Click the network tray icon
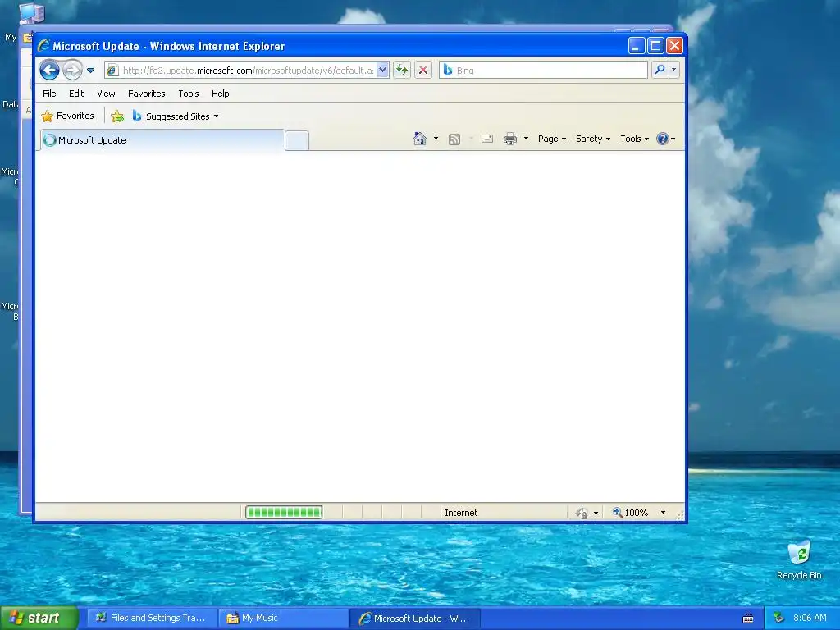 click(779, 618)
